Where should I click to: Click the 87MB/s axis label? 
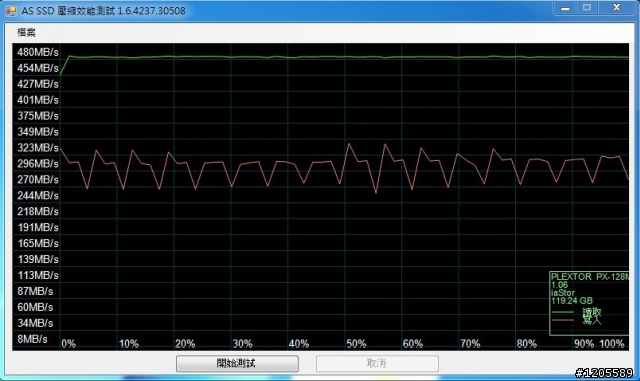click(35, 291)
